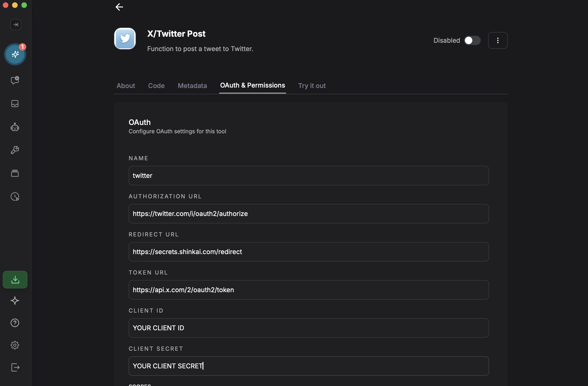Open the settings gear
Image resolution: width=588 pixels, height=386 pixels.
[x=15, y=345]
